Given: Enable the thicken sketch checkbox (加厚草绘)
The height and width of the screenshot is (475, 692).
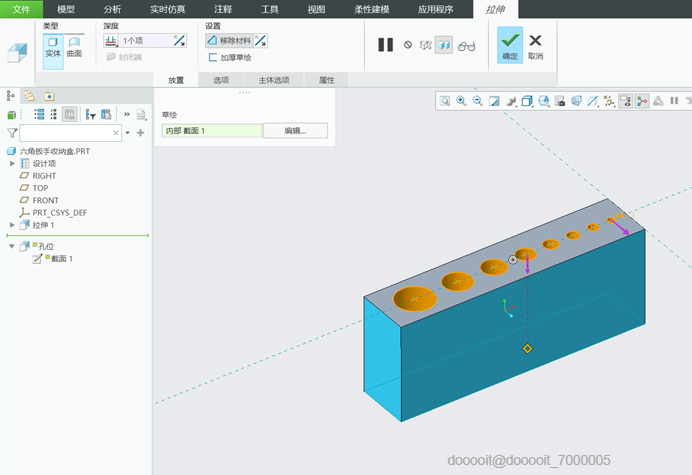Looking at the screenshot, I should click(213, 58).
